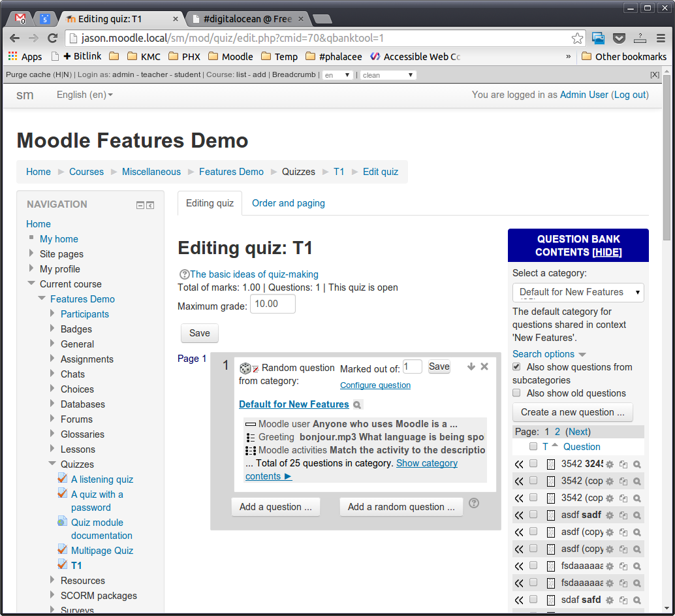Remove question 1 using the X icon

coord(484,366)
